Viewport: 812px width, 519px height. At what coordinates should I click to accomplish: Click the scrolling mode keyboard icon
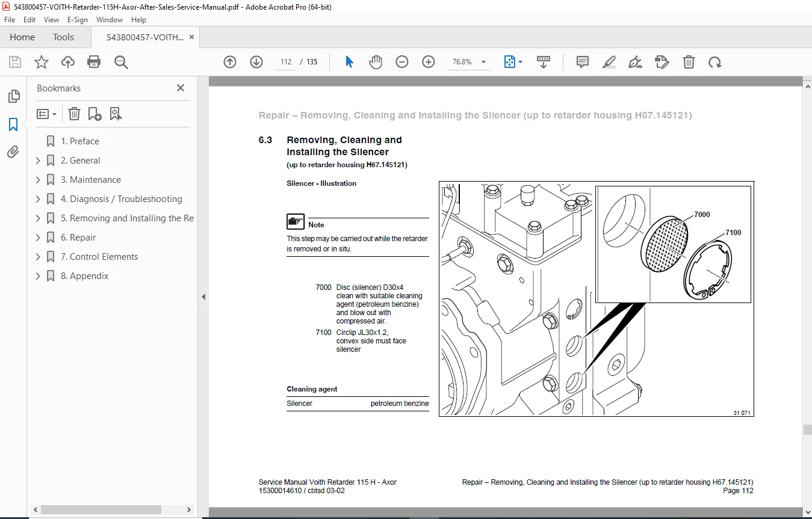pos(544,62)
